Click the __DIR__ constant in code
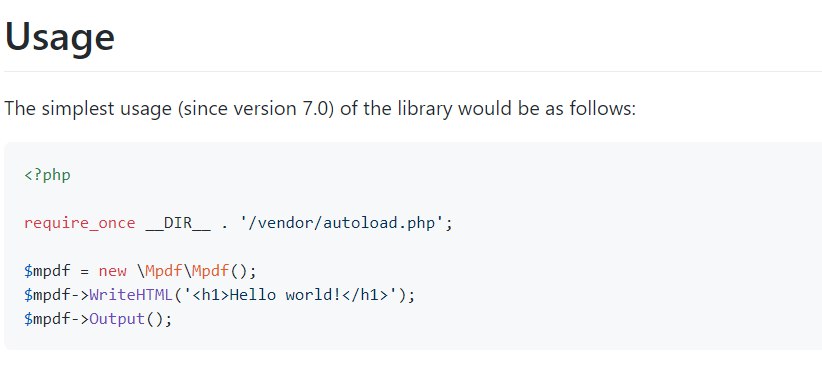This screenshot has height=369, width=822. coord(178,223)
